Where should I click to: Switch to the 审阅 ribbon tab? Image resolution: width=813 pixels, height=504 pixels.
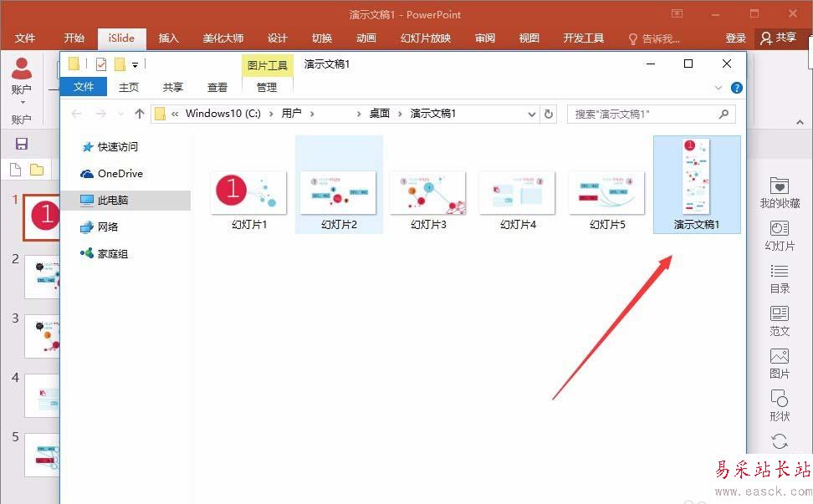(x=485, y=38)
